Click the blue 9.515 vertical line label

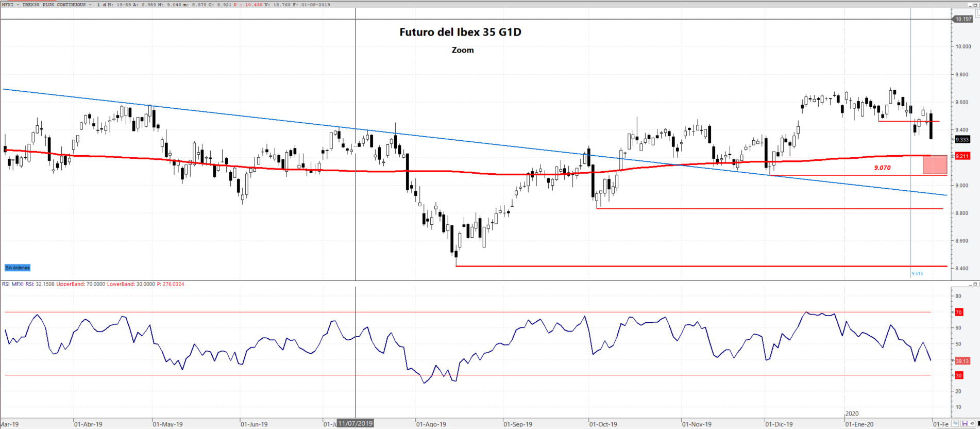(917, 274)
